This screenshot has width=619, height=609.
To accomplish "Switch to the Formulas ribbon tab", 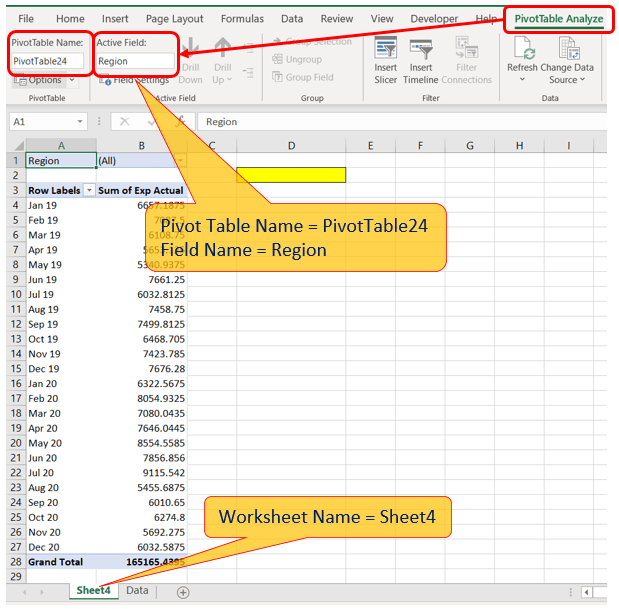I will tap(242, 19).
